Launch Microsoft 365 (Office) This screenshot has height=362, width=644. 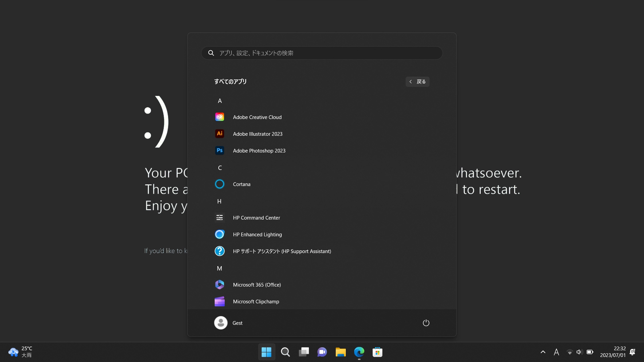coord(257,285)
